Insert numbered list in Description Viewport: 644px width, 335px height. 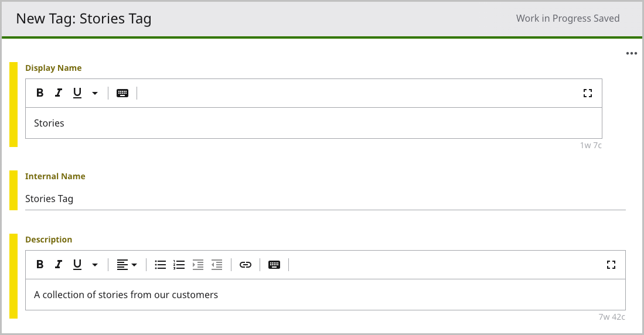179,265
